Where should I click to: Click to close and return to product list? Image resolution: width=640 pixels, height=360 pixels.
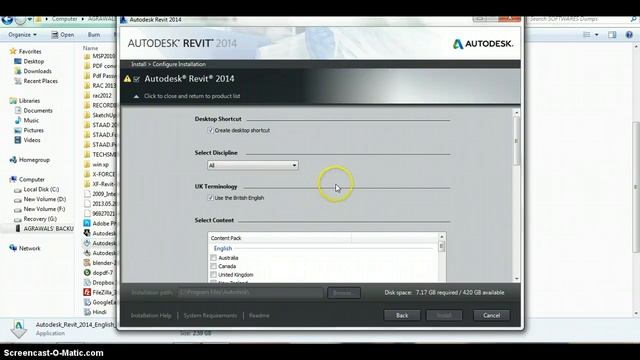point(192,96)
